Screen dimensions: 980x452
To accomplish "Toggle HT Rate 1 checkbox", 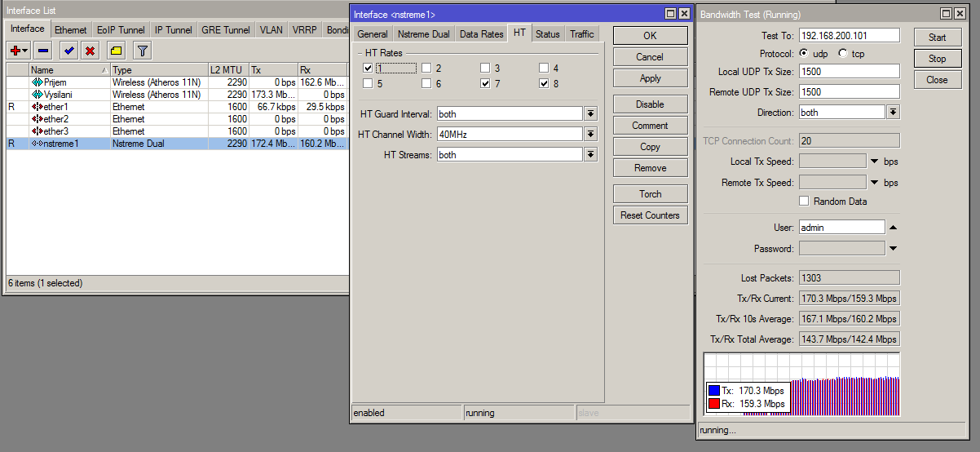I will (x=369, y=69).
